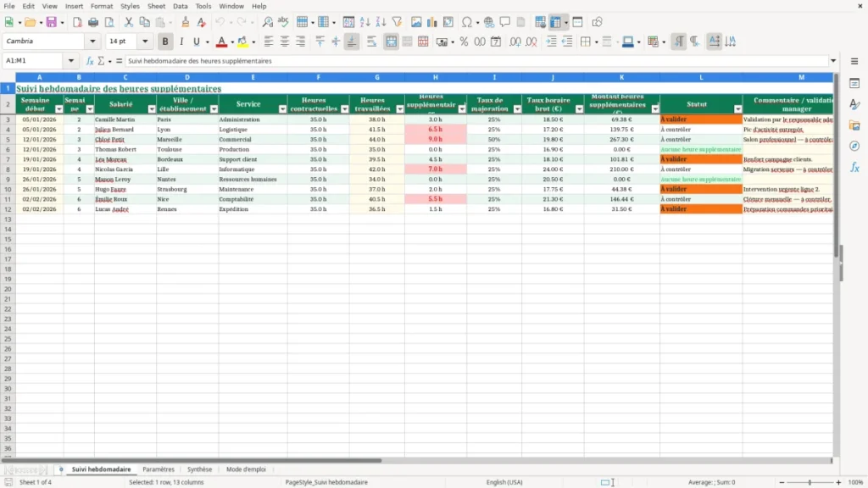868x488 pixels.
Task: Click the Clone formatting paintbrush icon
Action: coord(186,22)
